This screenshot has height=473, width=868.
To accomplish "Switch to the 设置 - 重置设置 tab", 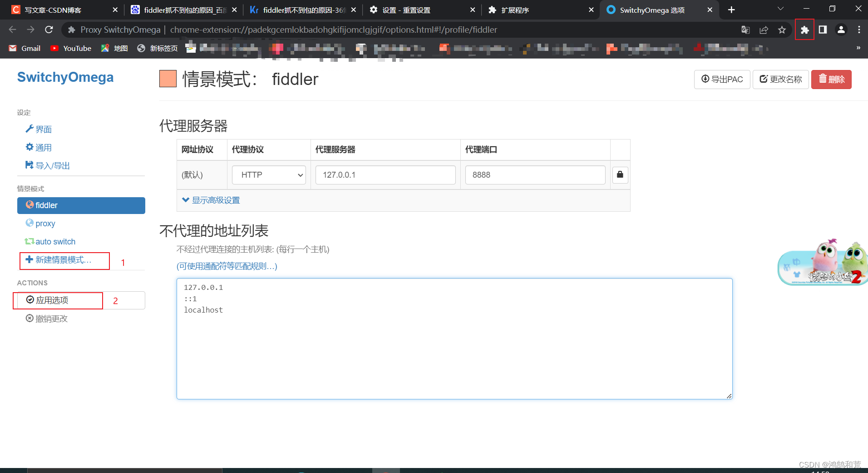I will pyautogui.click(x=422, y=10).
